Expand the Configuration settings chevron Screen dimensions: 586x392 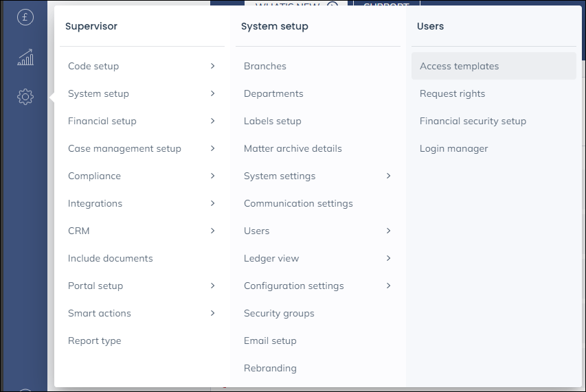point(388,286)
